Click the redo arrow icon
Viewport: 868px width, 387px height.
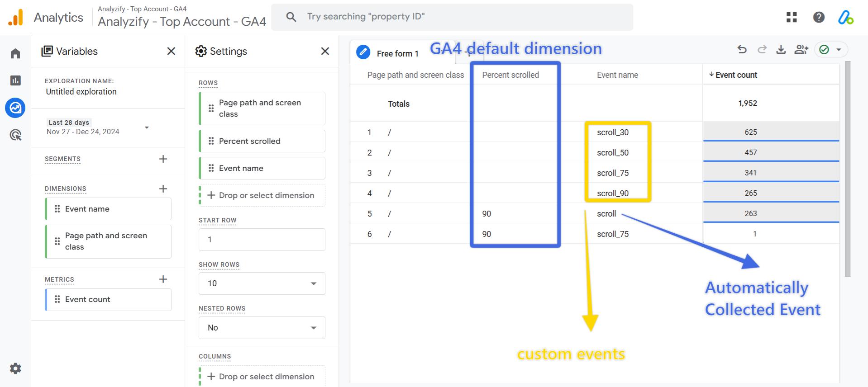point(762,49)
